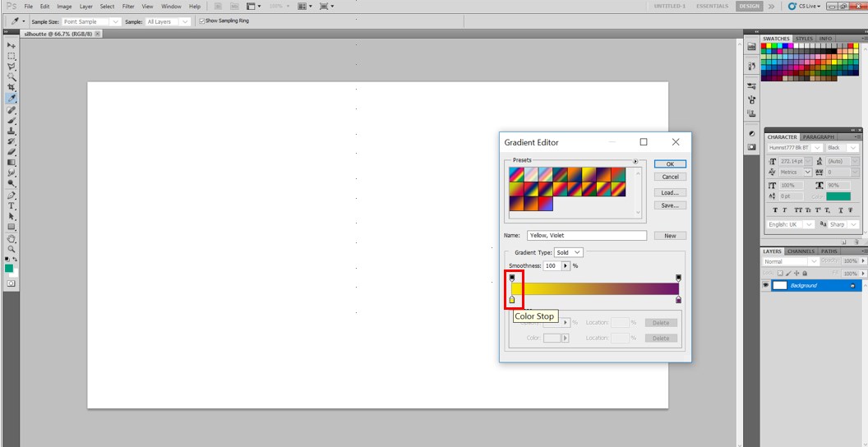Select the Horizontal Type tool

point(11,205)
